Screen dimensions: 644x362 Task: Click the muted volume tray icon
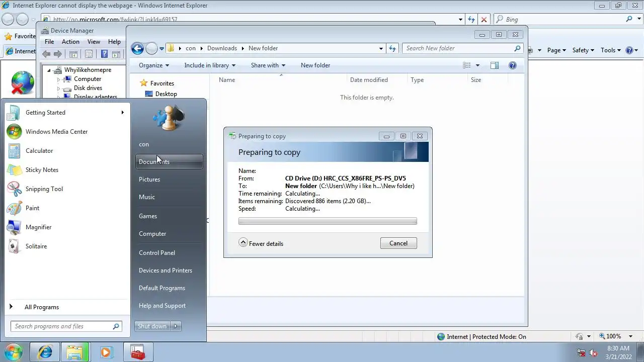point(593,352)
